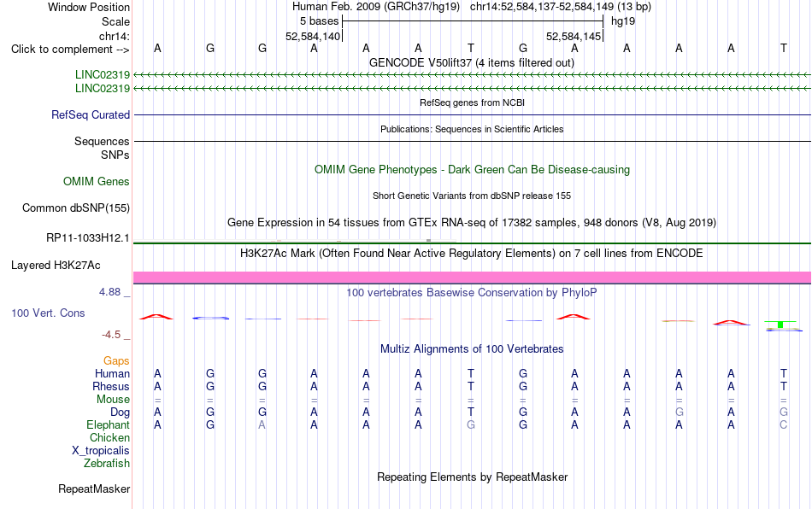Image resolution: width=812 pixels, height=509 pixels.
Task: Open Common dbSNP(155) track label
Action: (x=75, y=208)
